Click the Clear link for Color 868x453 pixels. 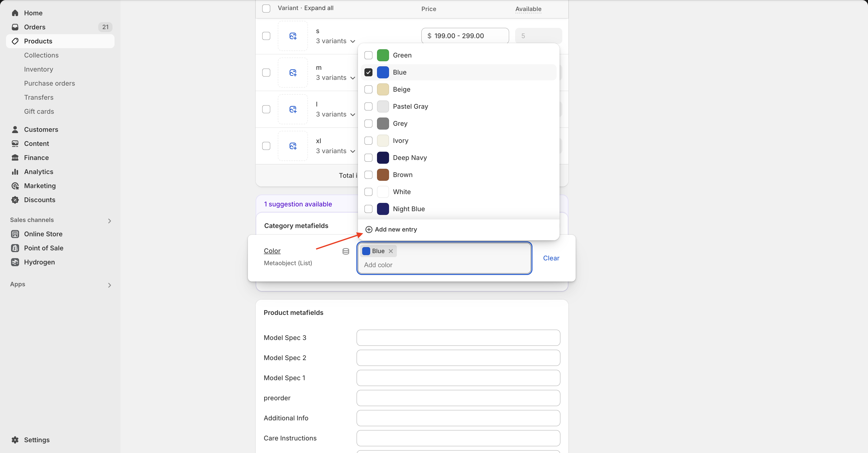point(551,258)
